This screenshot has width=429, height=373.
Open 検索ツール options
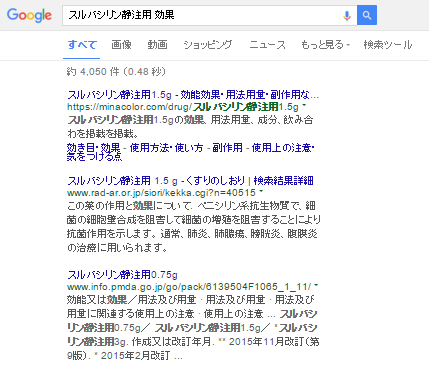(x=388, y=45)
